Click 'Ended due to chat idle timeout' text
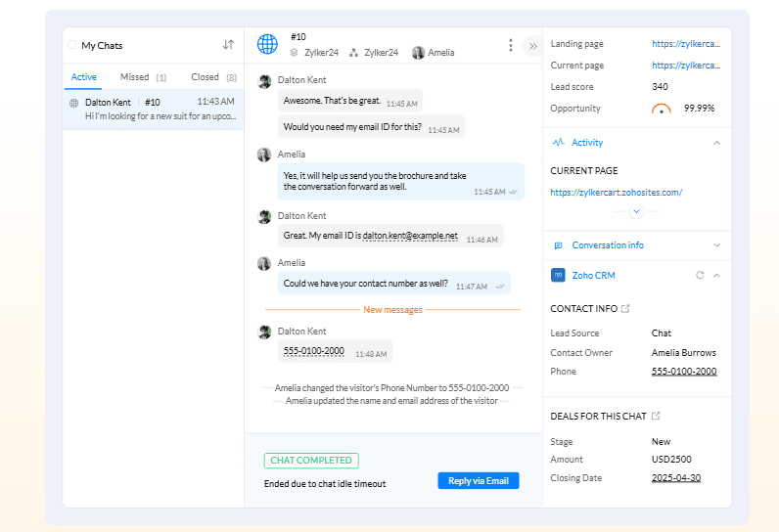 [325, 484]
